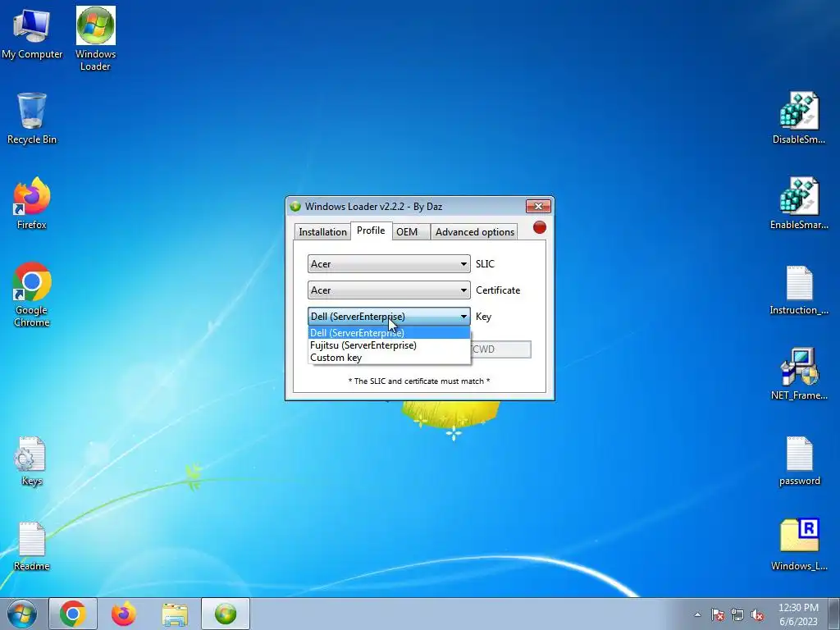Choose Fujitsu (ServerEnterprise) key option
840x630 pixels.
pos(389,345)
